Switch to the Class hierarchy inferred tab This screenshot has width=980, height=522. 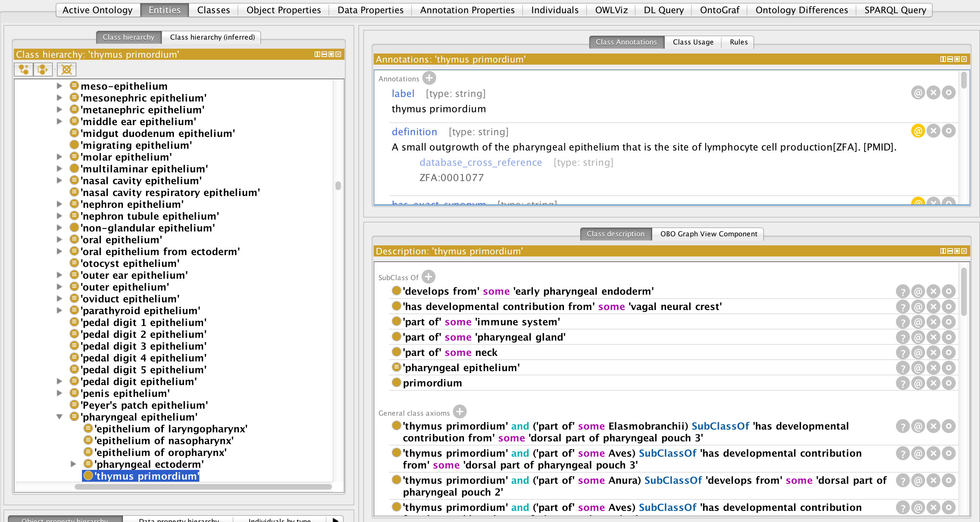click(x=213, y=37)
